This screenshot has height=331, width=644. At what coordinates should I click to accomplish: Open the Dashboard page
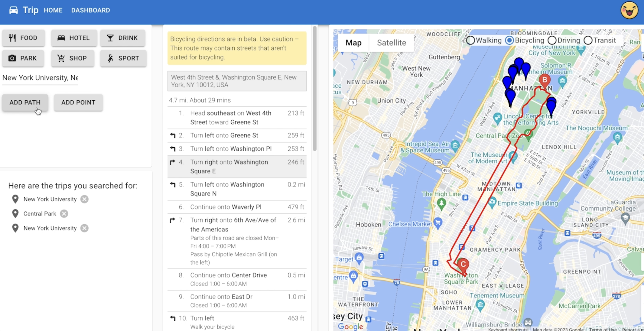(x=91, y=10)
